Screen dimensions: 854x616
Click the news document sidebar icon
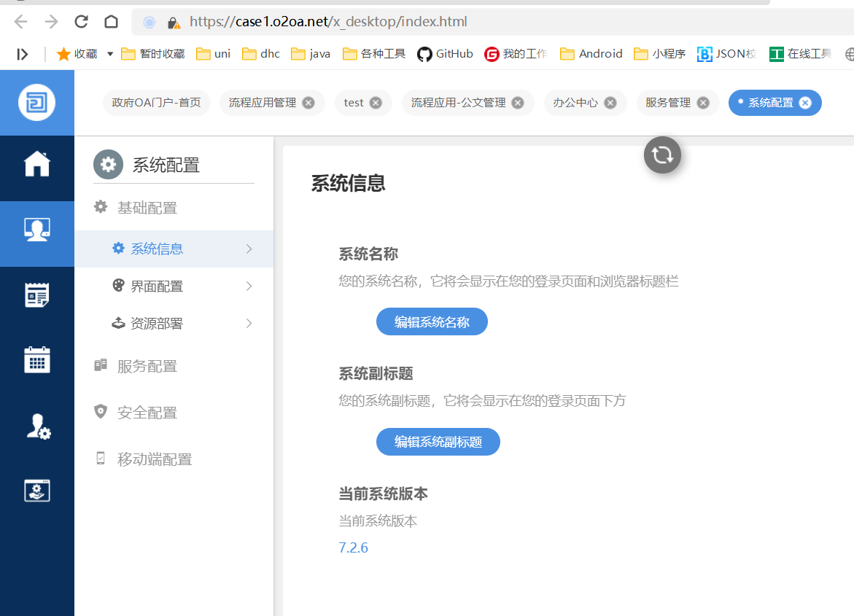click(37, 295)
